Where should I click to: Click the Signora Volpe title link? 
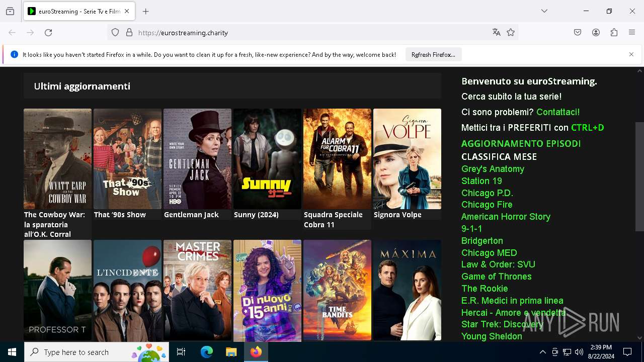397,215
